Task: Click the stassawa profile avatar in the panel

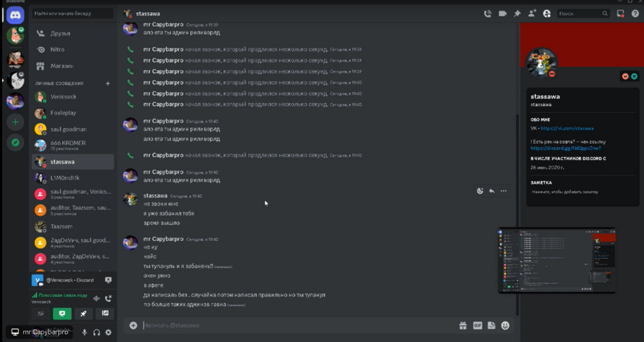Action: [542, 63]
